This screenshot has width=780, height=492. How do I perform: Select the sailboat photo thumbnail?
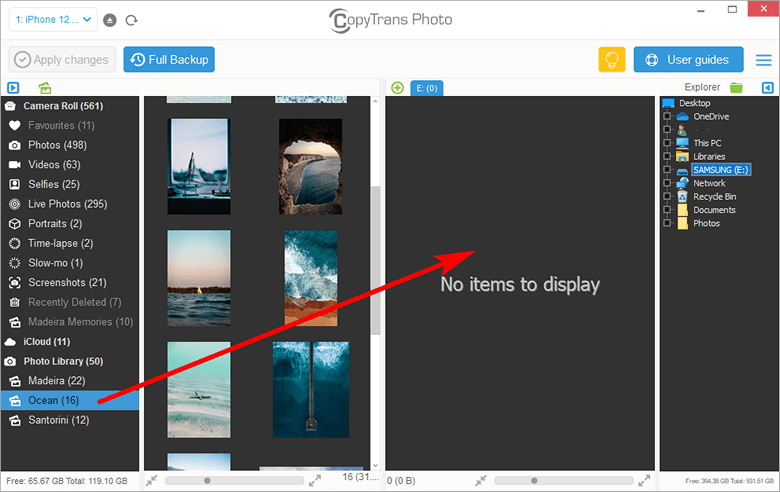[x=199, y=166]
